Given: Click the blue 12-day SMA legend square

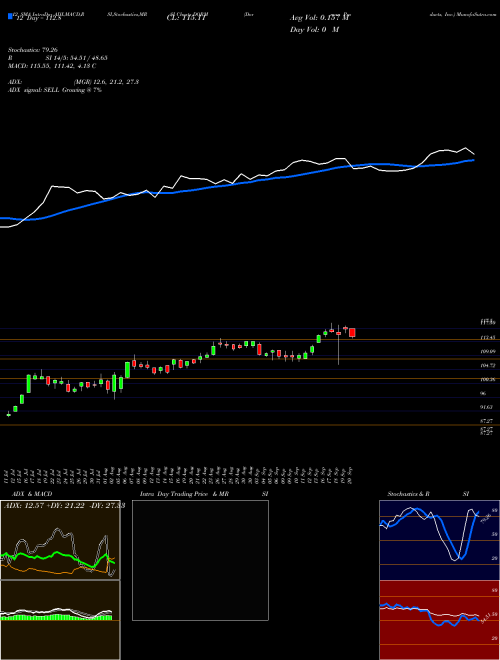Looking at the screenshot, I should 10,16.
